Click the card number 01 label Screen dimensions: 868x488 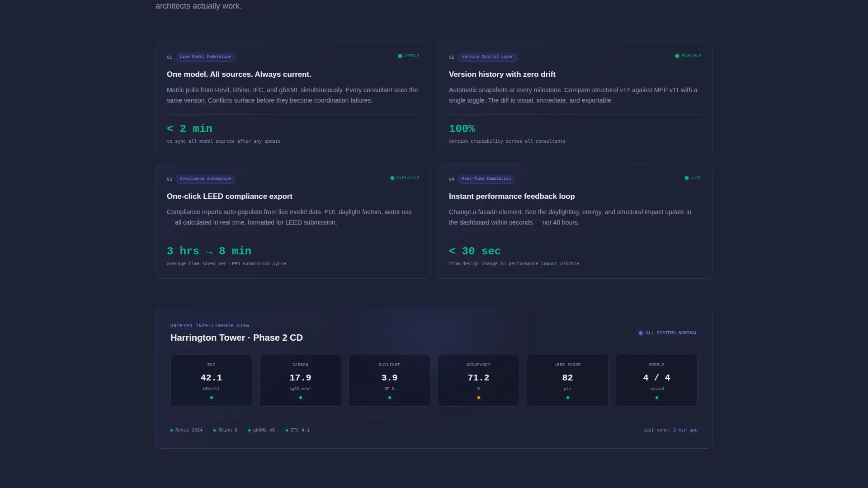point(169,57)
